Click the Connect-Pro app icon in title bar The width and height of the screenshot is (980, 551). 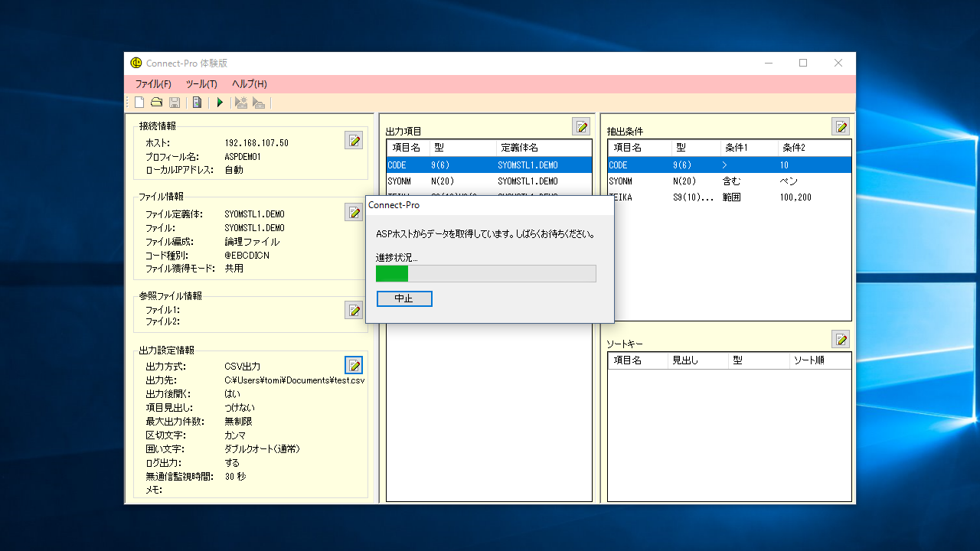pos(136,63)
